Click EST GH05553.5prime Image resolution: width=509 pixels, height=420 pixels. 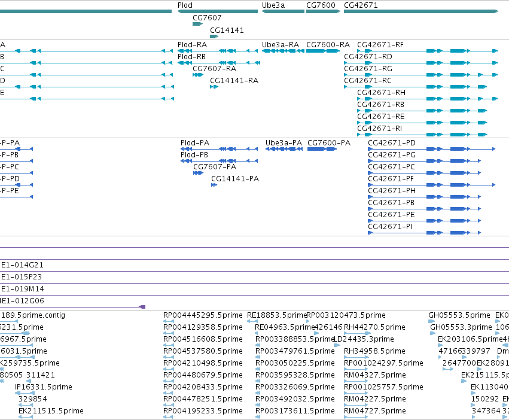pyautogui.click(x=459, y=315)
